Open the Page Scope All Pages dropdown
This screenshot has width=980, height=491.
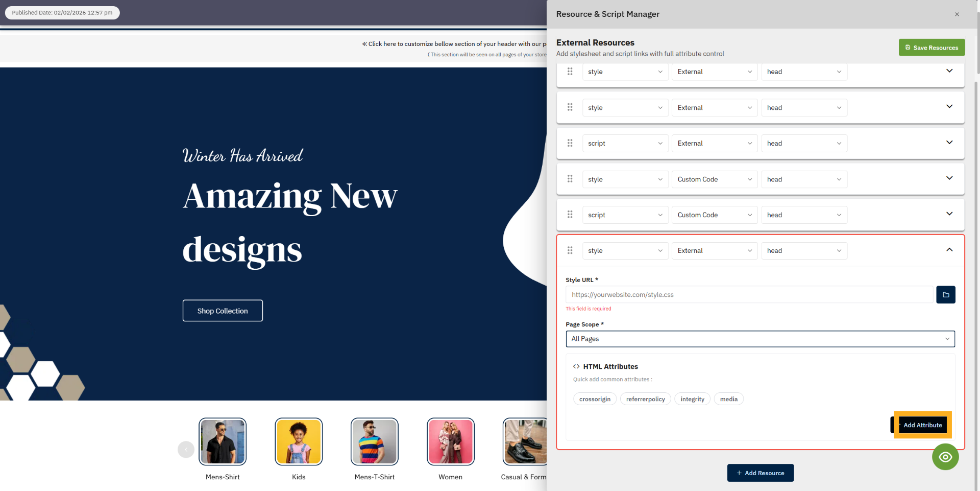[x=760, y=339]
